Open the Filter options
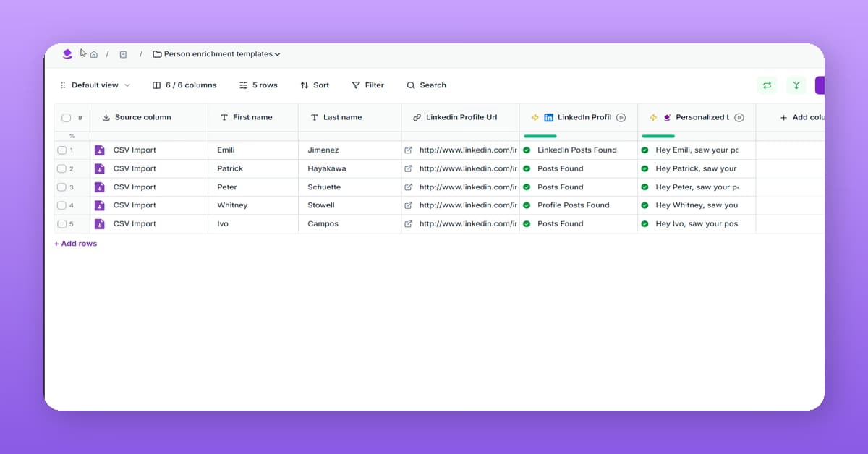This screenshot has height=454, width=868. pyautogui.click(x=367, y=85)
